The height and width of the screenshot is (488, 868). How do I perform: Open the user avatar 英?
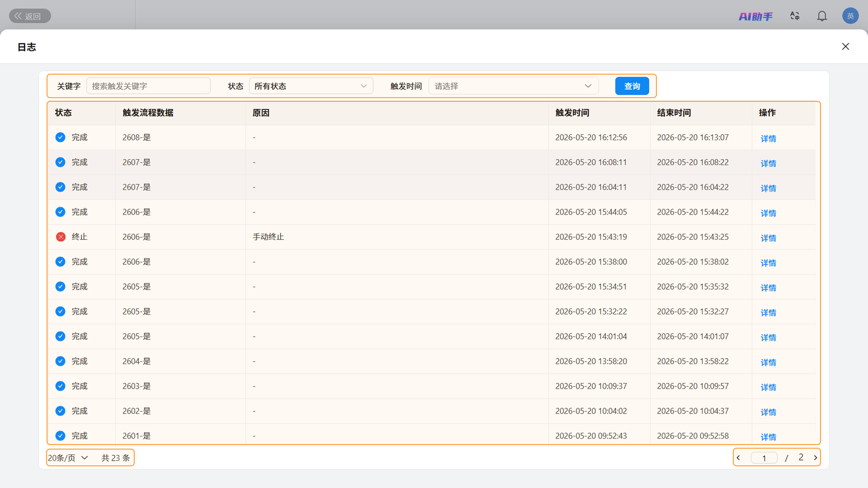point(850,16)
